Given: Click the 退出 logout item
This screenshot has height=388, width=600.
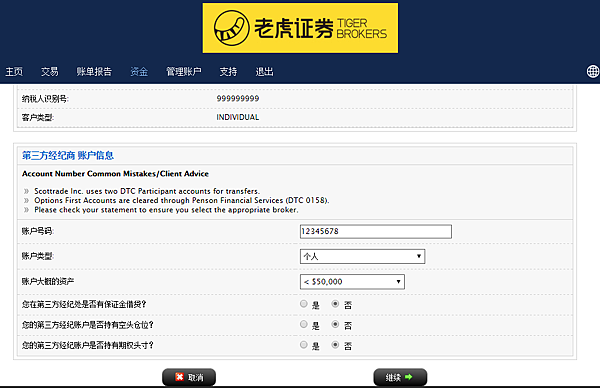Looking at the screenshot, I should pyautogui.click(x=264, y=72).
